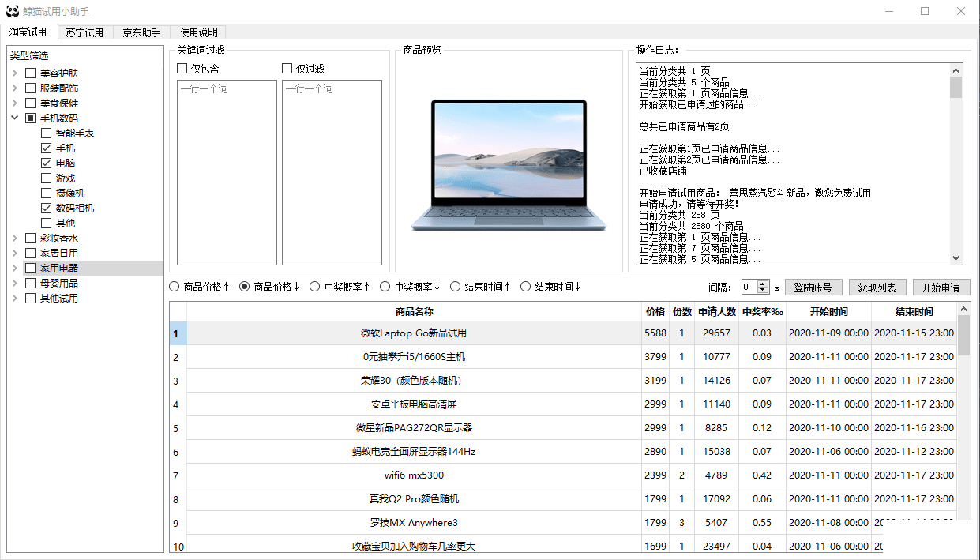Sort by the 价格 column header

point(655,312)
